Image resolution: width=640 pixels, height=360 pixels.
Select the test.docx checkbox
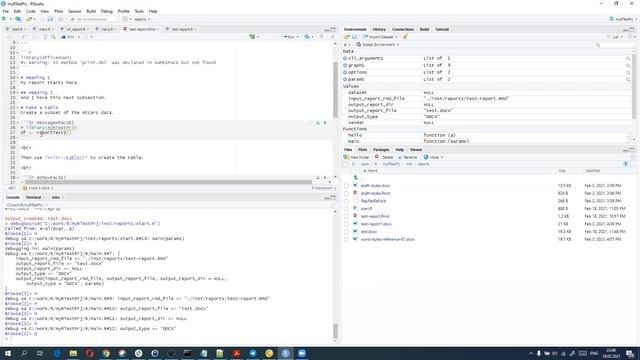346,232
